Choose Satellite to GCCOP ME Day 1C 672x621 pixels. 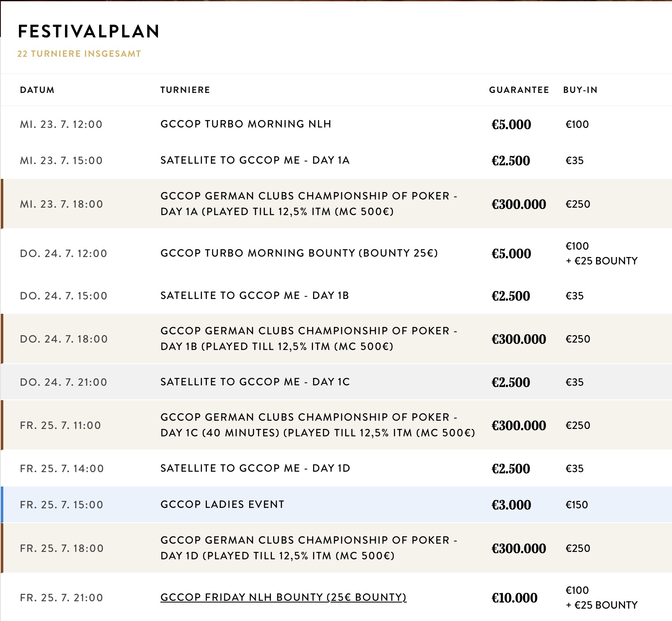pyautogui.click(x=255, y=382)
